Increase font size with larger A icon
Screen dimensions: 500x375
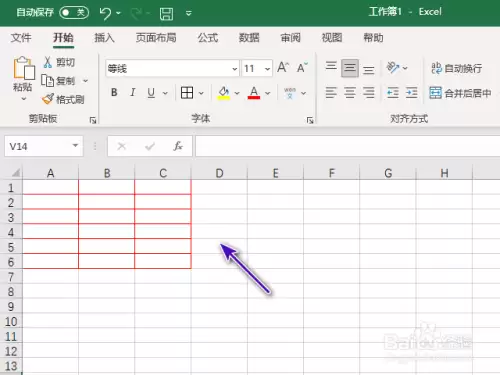pyautogui.click(x=283, y=67)
